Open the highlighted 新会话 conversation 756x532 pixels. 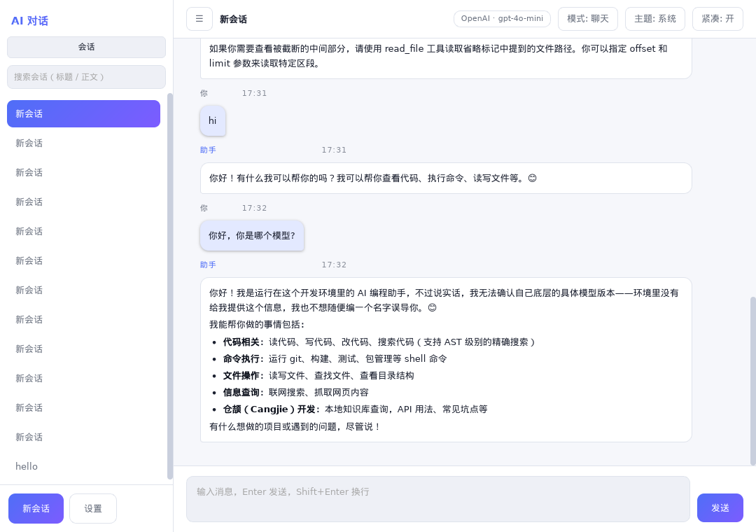point(83,114)
